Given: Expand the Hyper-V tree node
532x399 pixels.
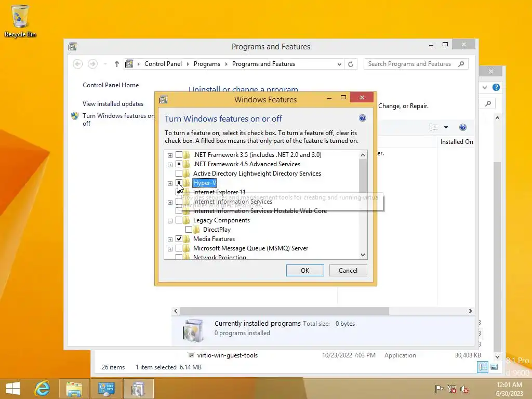Looking at the screenshot, I should click(x=170, y=183).
